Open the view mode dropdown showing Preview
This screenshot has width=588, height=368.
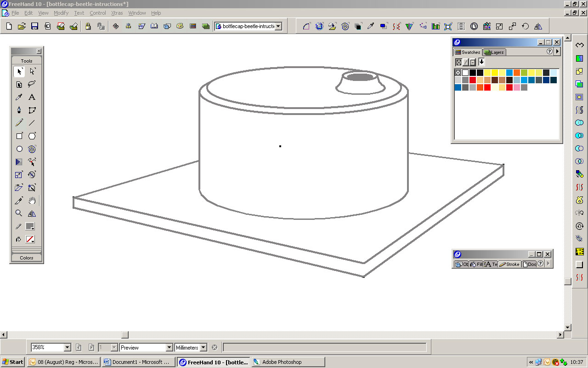tap(169, 347)
